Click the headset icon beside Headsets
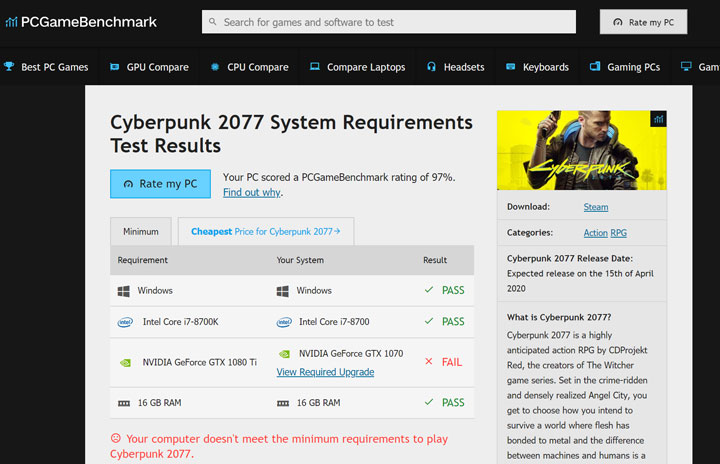This screenshot has height=464, width=720. [x=431, y=67]
